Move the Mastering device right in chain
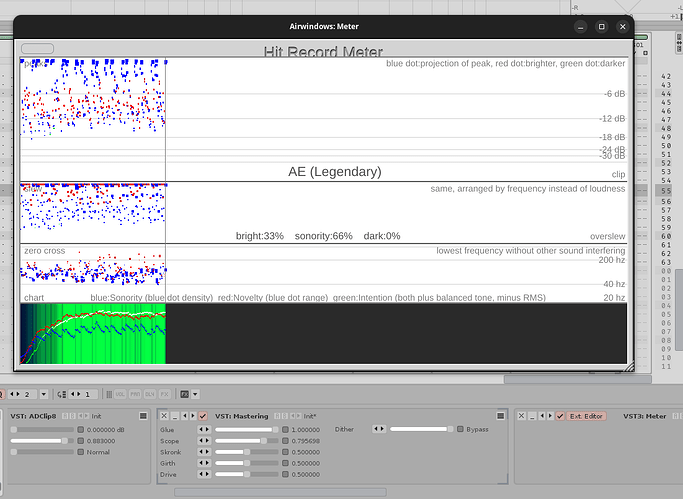This screenshot has height=499, width=683. [x=193, y=416]
